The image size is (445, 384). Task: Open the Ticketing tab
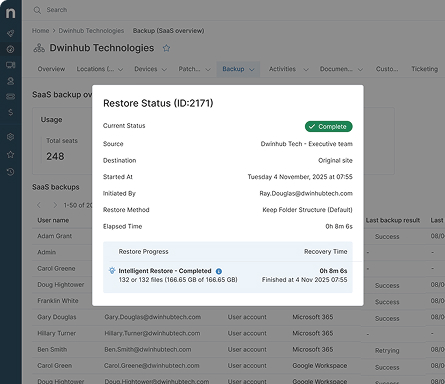[x=424, y=69]
